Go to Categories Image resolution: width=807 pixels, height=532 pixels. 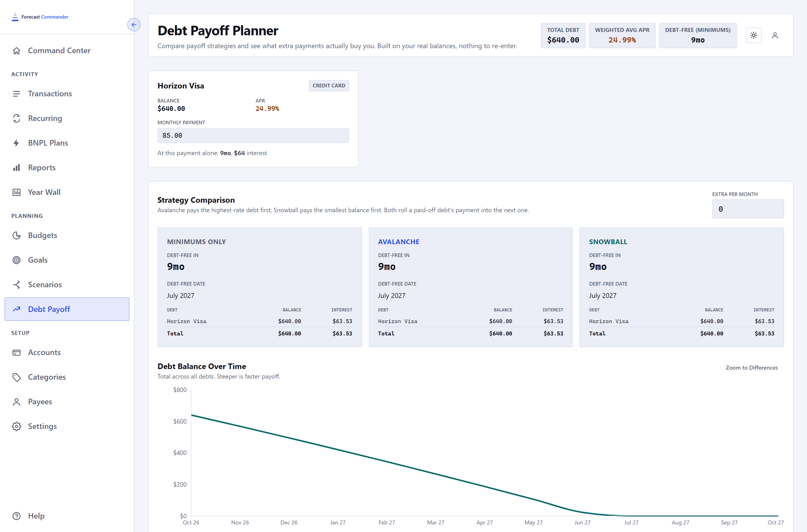67,377
